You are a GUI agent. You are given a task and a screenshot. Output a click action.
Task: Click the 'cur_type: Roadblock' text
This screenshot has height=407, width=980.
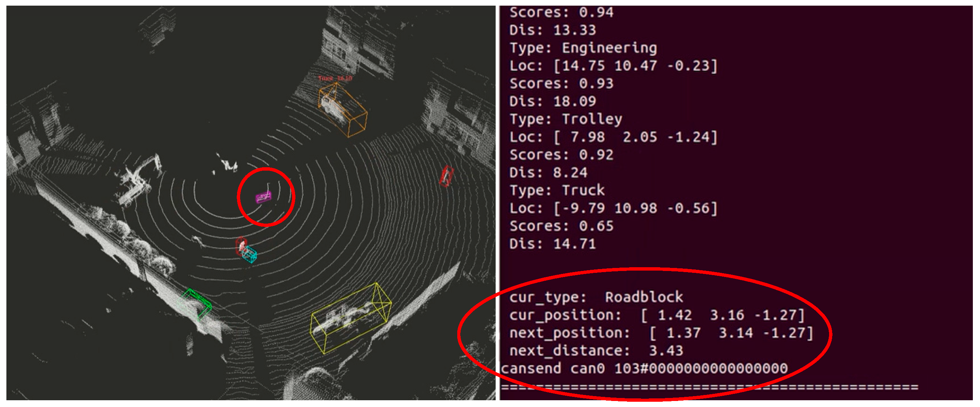point(596,297)
